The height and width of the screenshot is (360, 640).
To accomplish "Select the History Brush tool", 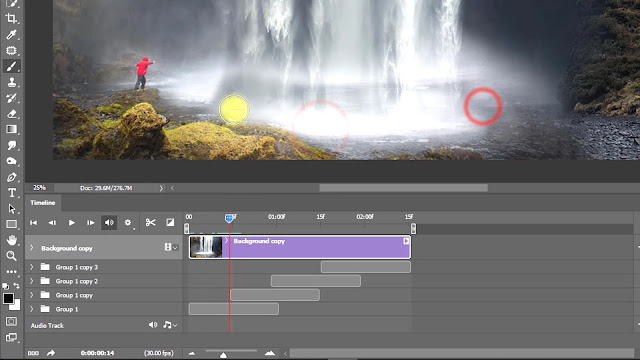I will (x=11, y=98).
